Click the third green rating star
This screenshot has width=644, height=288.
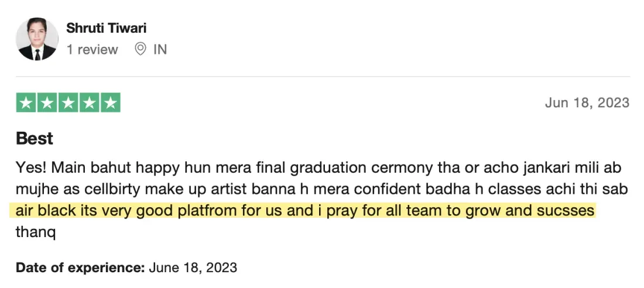tap(68, 102)
